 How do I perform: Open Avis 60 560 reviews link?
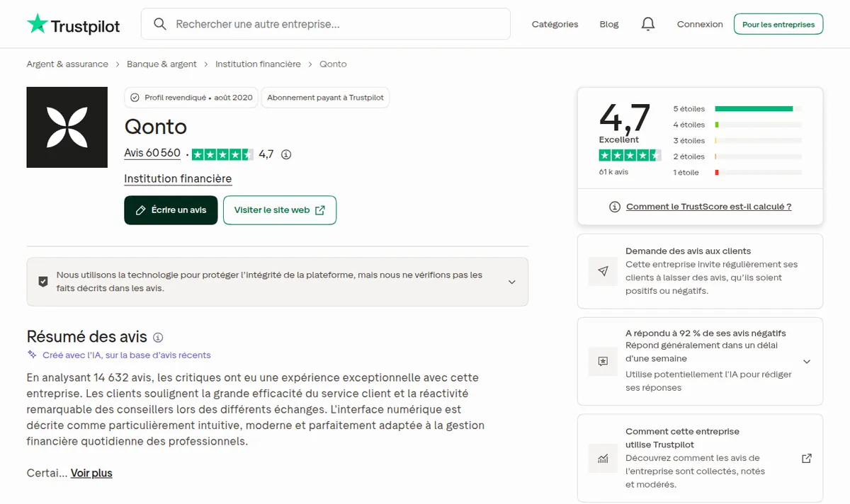(x=152, y=154)
